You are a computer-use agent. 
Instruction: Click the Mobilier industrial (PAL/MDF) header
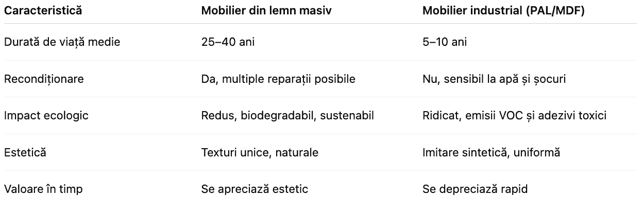pos(503,10)
